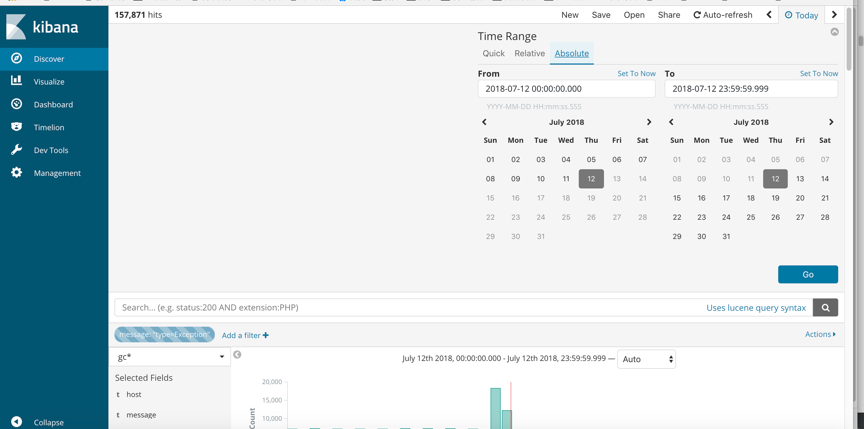Select July 20 in To calendar
864x429 pixels.
pos(800,198)
